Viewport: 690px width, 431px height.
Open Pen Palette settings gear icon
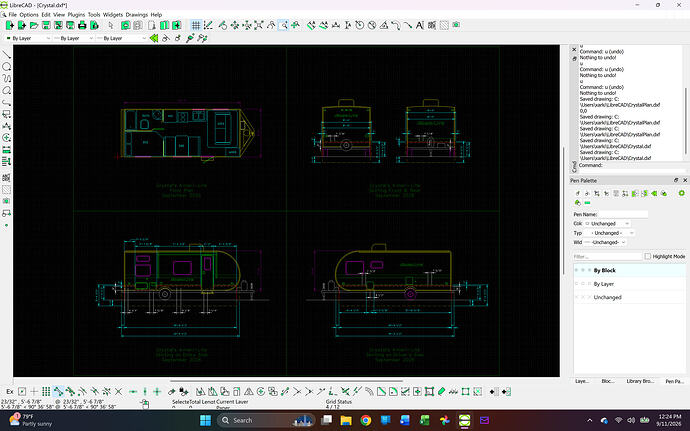(682, 193)
